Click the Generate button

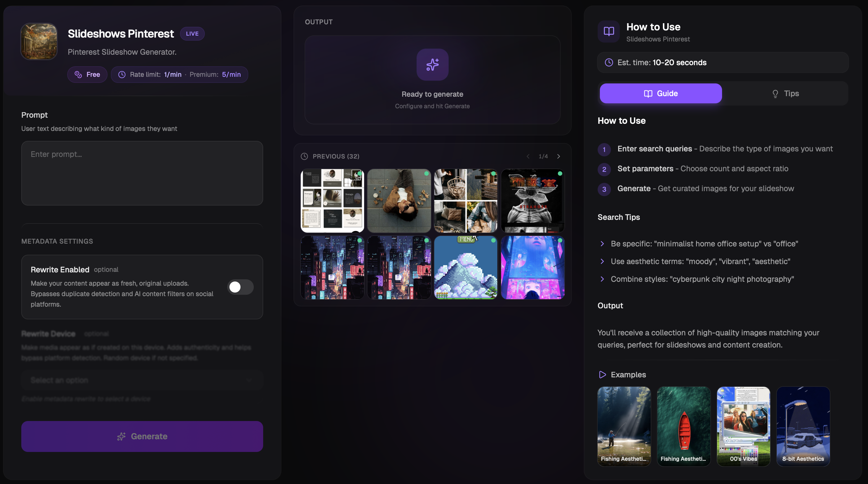click(142, 436)
